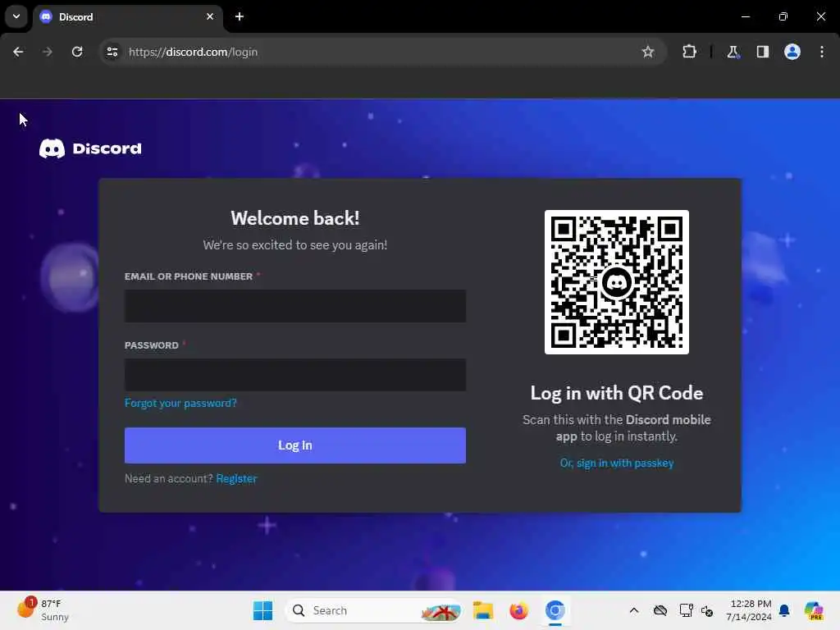Open the Chrome profile avatar
840x630 pixels.
click(x=792, y=52)
